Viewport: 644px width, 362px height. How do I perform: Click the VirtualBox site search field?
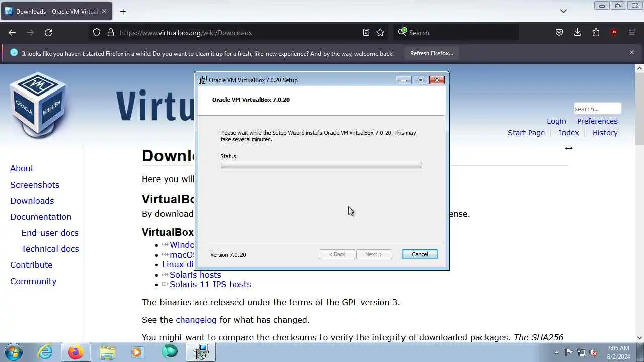(x=597, y=109)
